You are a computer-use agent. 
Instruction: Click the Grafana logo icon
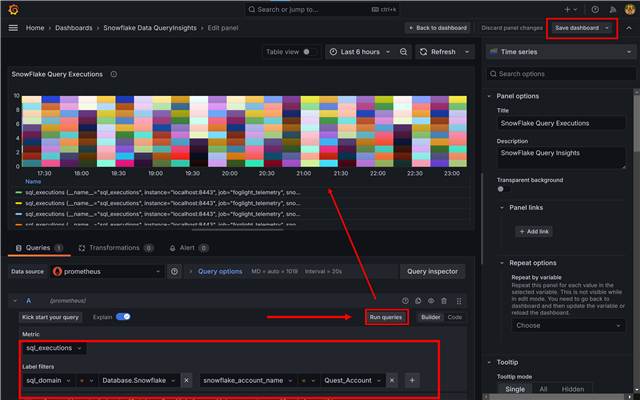pyautogui.click(x=13, y=9)
